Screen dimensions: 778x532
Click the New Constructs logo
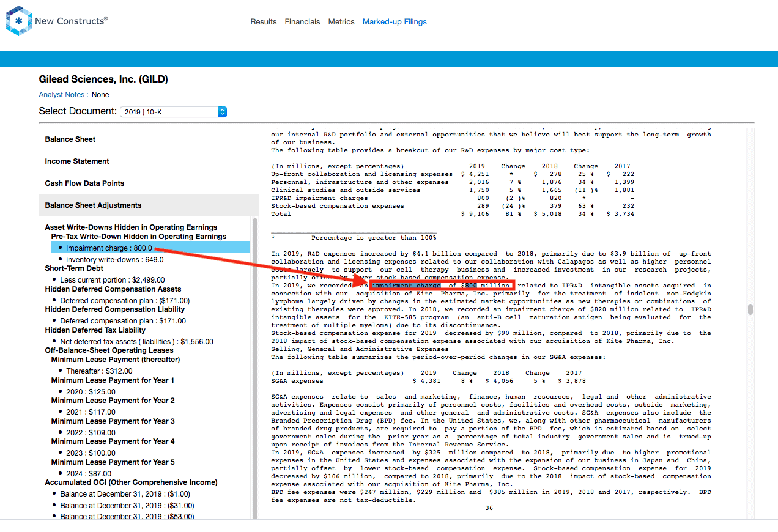pyautogui.click(x=56, y=21)
